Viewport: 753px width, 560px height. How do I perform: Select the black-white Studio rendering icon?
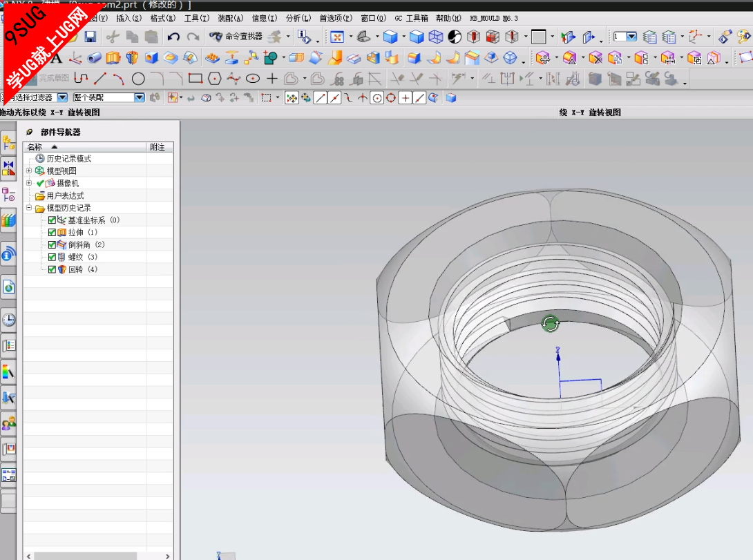click(455, 37)
